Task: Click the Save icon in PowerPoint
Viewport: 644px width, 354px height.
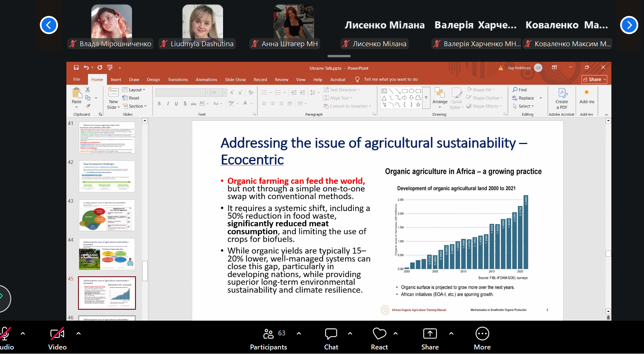Action: (x=76, y=67)
